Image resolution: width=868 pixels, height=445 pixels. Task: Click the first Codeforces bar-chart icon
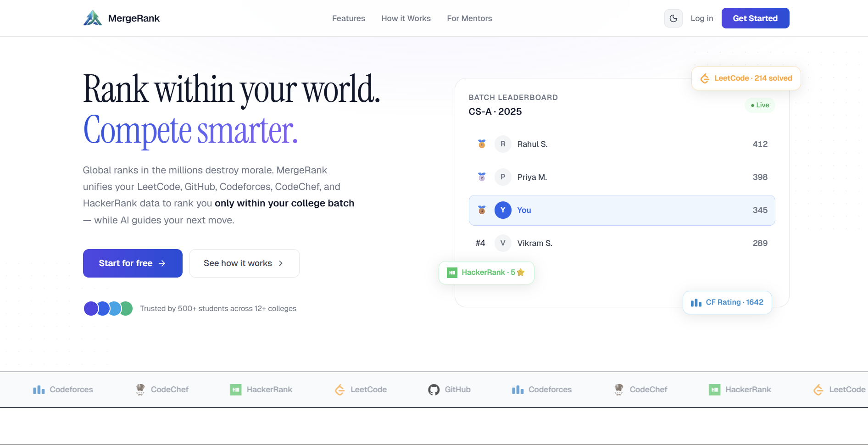click(39, 390)
